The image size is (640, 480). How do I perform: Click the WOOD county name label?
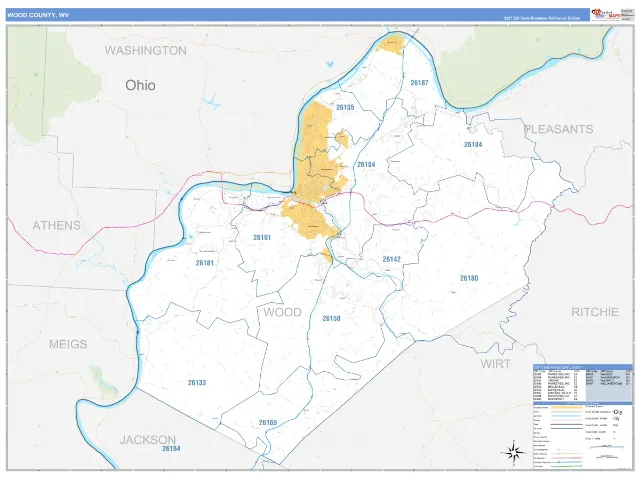[282, 312]
